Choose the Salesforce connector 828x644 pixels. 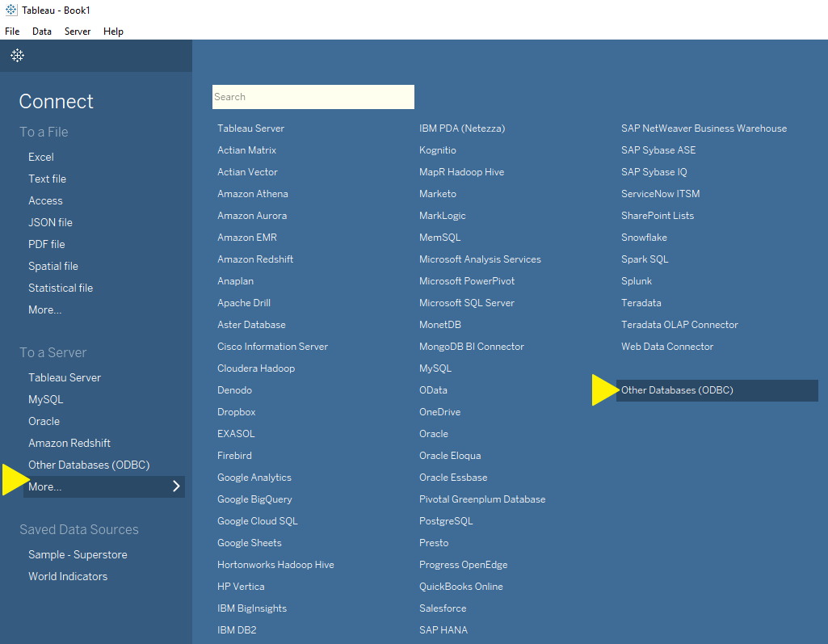(443, 608)
